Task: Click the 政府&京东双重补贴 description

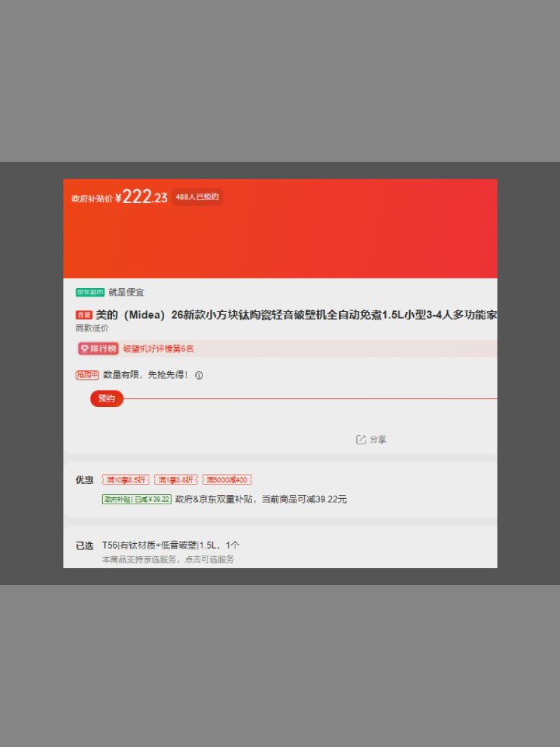Action: coord(261,500)
